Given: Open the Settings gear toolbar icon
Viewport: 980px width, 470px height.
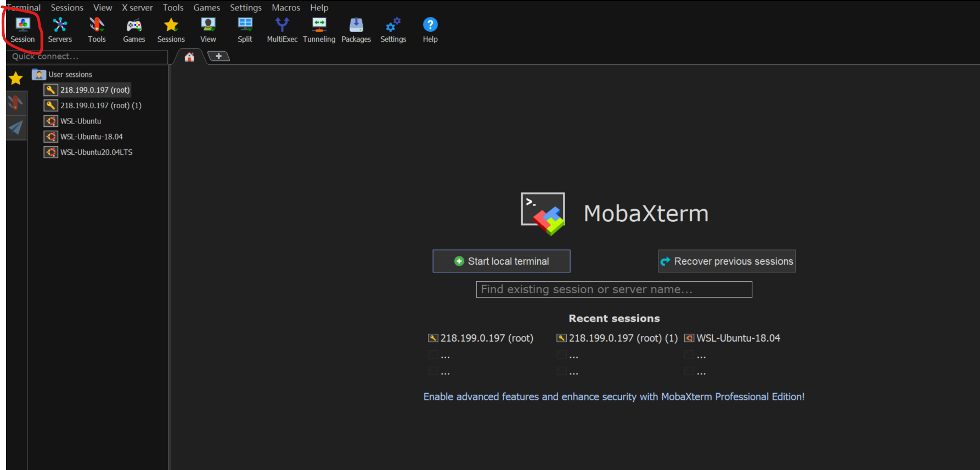Looking at the screenshot, I should (x=393, y=30).
